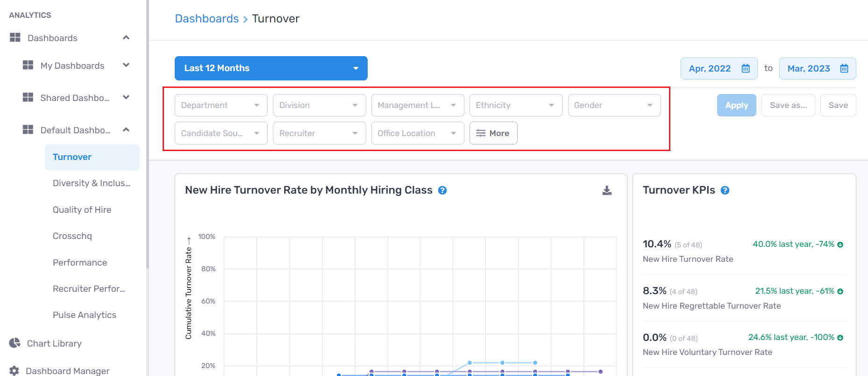Image resolution: width=868 pixels, height=376 pixels.
Task: Click the green trend icon beside -100%
Action: click(x=840, y=338)
